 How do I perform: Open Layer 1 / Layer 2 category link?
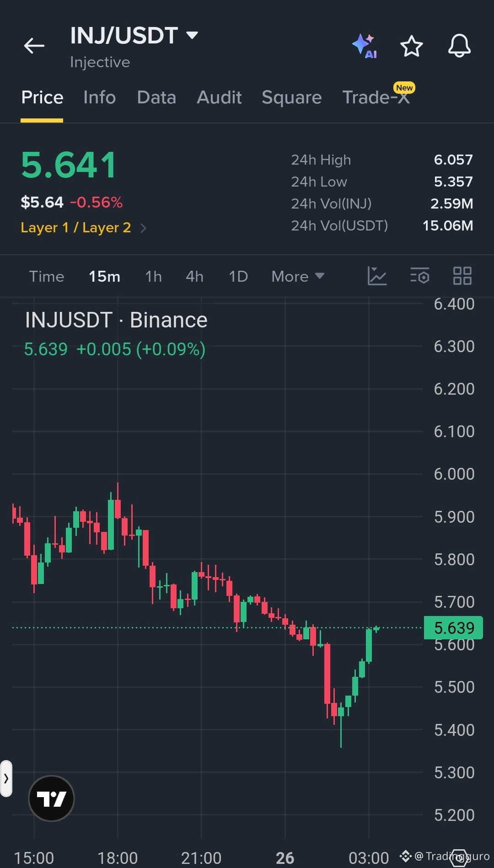coord(83,227)
